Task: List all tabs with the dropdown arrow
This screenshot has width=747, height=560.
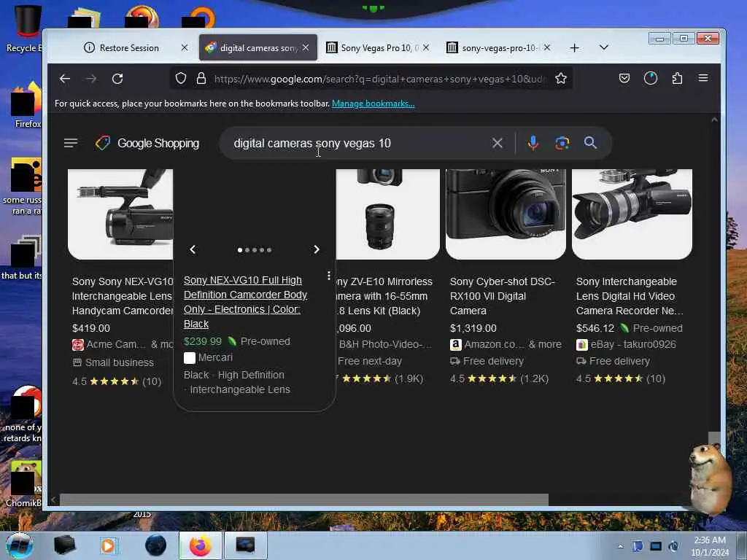Action: [603, 47]
